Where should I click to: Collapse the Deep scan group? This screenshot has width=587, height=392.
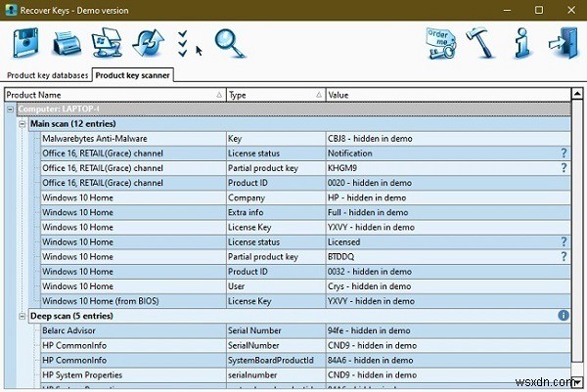(x=23, y=316)
